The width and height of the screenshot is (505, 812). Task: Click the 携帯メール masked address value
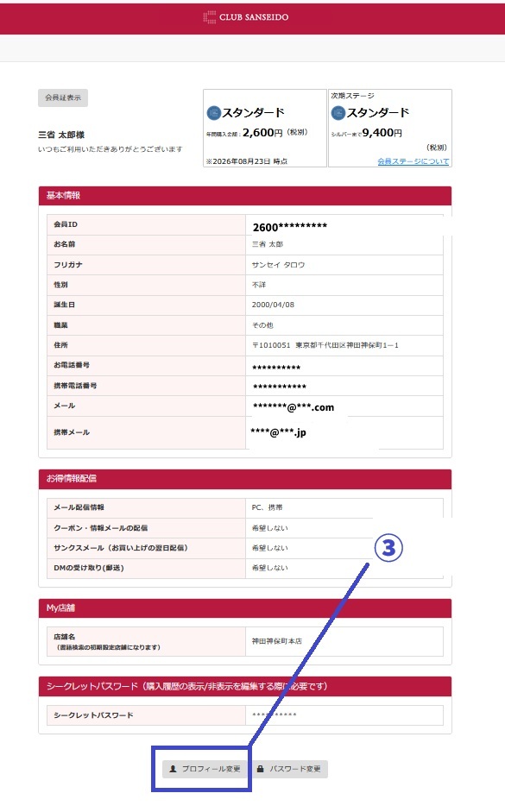[x=278, y=432]
